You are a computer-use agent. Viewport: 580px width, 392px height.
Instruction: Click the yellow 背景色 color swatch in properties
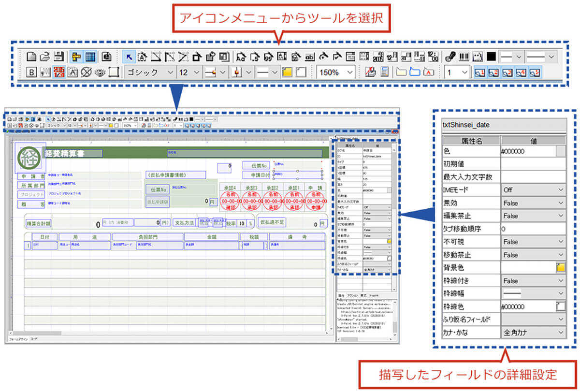tap(560, 267)
